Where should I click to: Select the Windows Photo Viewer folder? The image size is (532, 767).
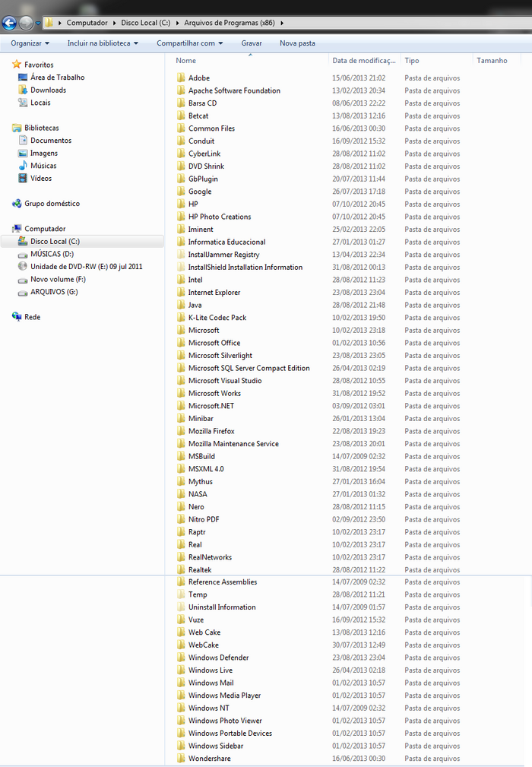(225, 721)
